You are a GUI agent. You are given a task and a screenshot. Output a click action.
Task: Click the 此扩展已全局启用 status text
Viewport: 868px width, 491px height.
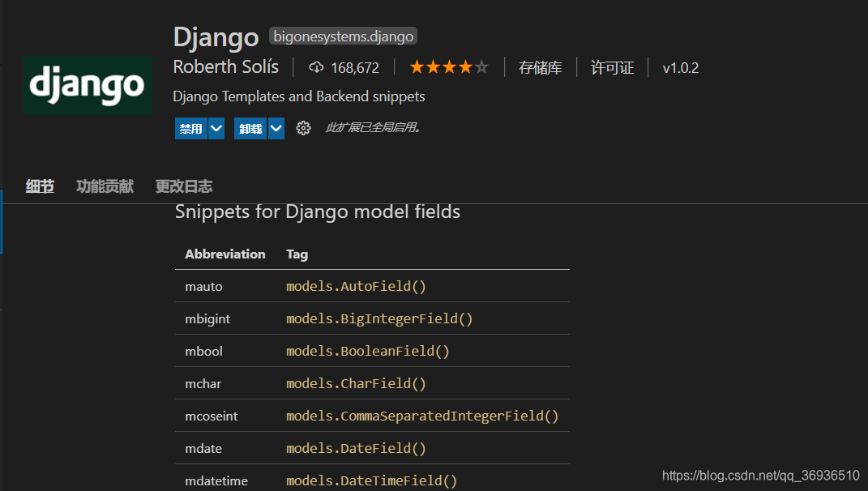373,128
